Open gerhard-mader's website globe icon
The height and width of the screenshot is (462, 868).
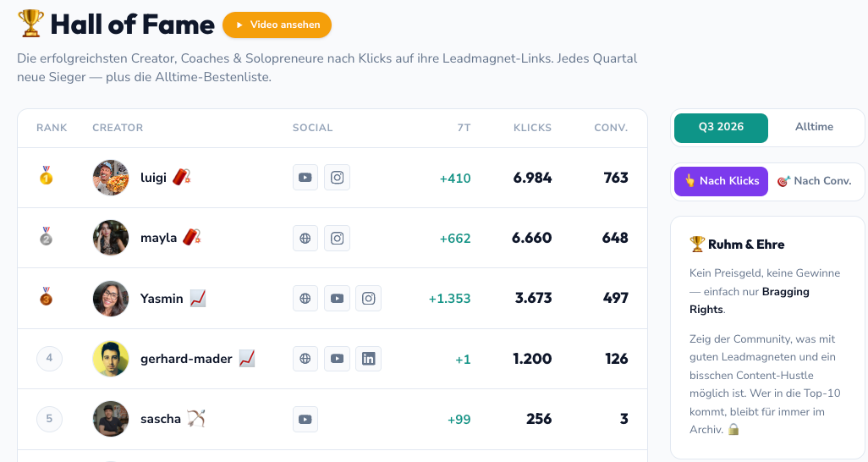tap(305, 359)
